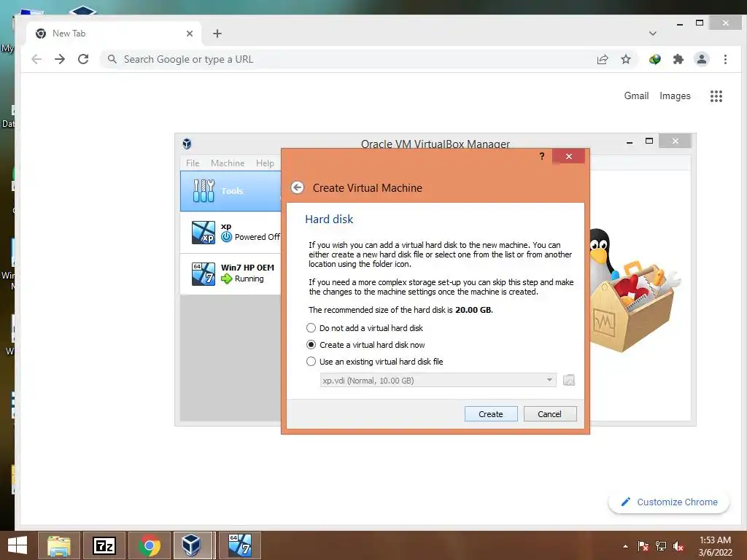The image size is (747, 560).
Task: Open the Gmail link
Action: 636,96
